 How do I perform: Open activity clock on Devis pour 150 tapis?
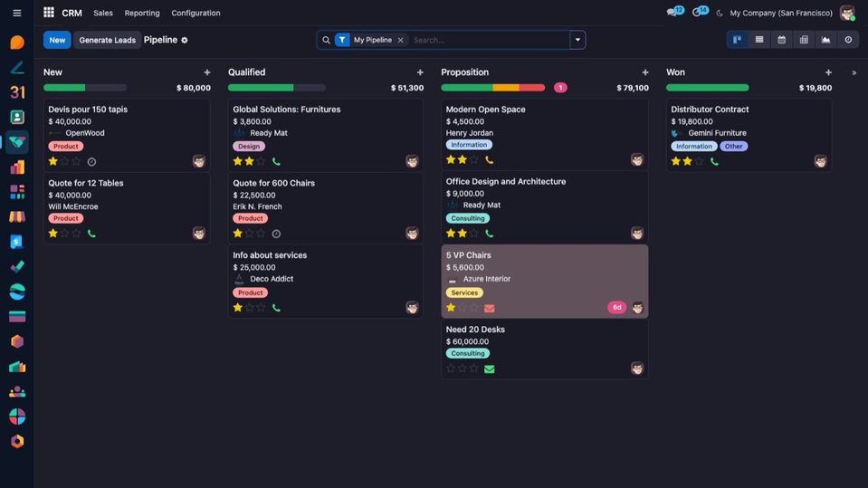click(x=92, y=162)
